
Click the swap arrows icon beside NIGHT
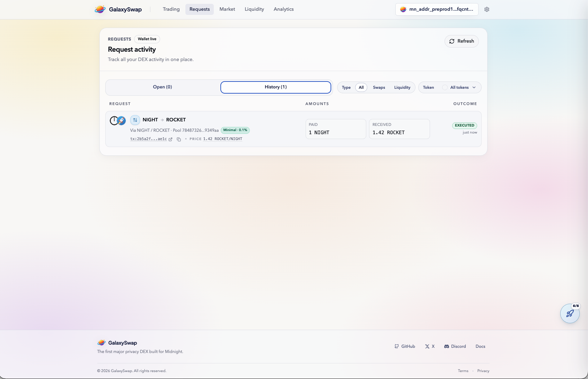(135, 120)
